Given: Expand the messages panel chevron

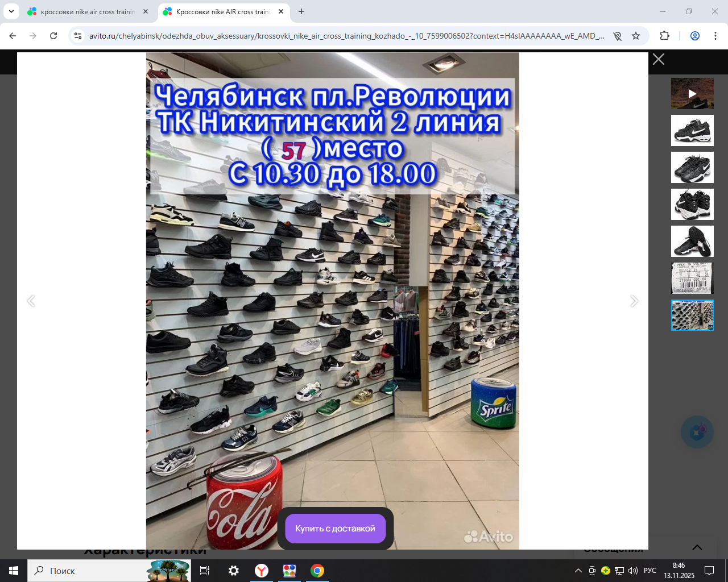Looking at the screenshot, I should [x=697, y=547].
